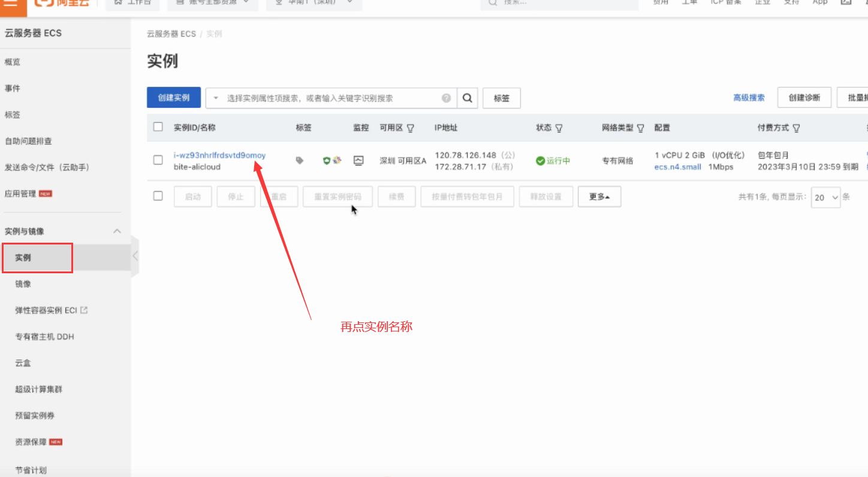Open the 付费方式 column filter icon
Screen dimensions: 868x477
pos(797,128)
